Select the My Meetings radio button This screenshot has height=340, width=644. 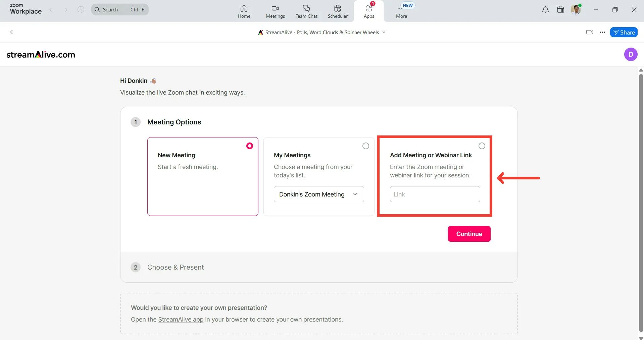tap(366, 146)
